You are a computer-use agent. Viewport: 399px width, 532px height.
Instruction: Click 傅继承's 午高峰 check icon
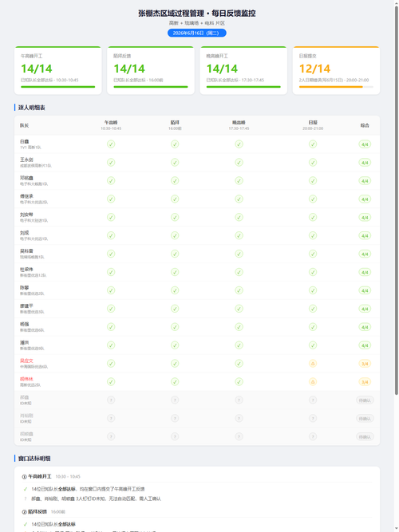[111, 199]
